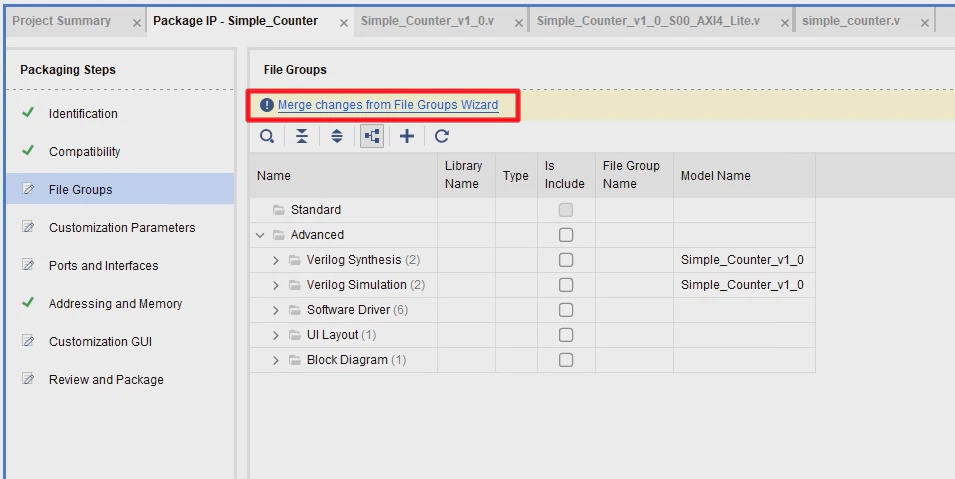
Task: Click the edit icon beside Customization Parameters
Action: [x=28, y=227]
